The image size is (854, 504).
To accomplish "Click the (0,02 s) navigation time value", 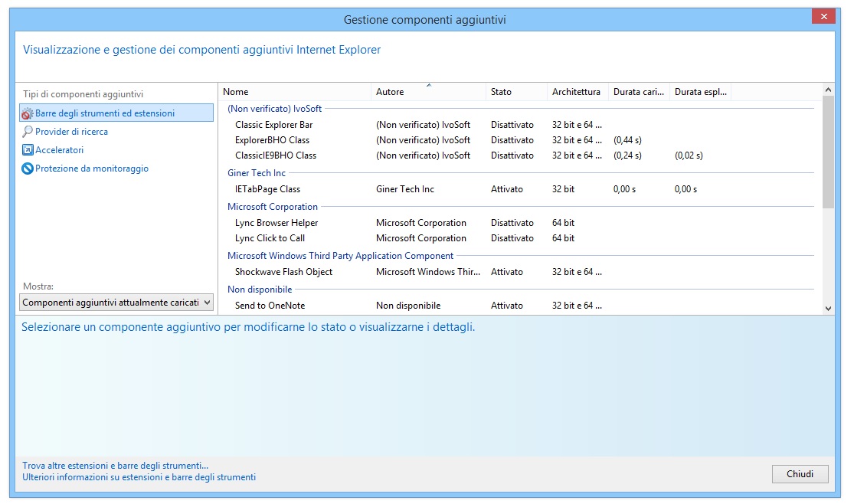I will click(689, 155).
